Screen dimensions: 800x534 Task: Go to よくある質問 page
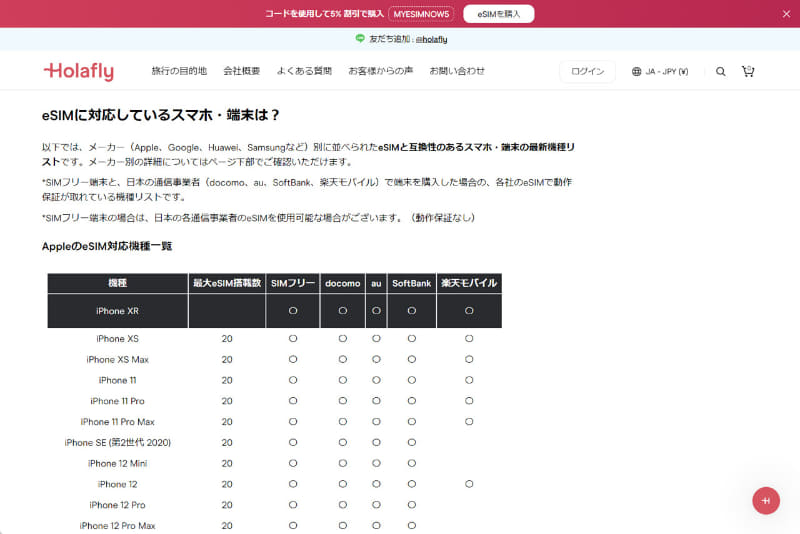pyautogui.click(x=304, y=71)
